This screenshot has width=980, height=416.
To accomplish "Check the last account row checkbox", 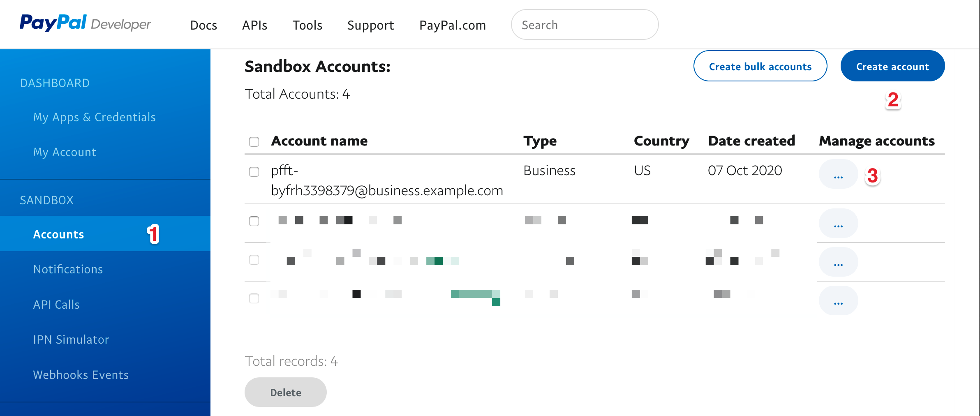I will pyautogui.click(x=254, y=299).
